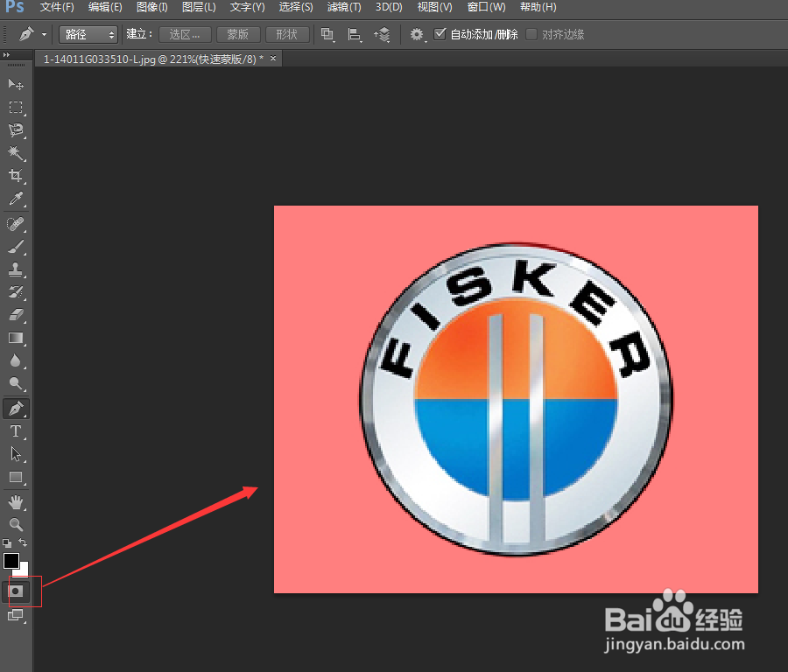Select the Clone Stamp tool

(x=16, y=269)
